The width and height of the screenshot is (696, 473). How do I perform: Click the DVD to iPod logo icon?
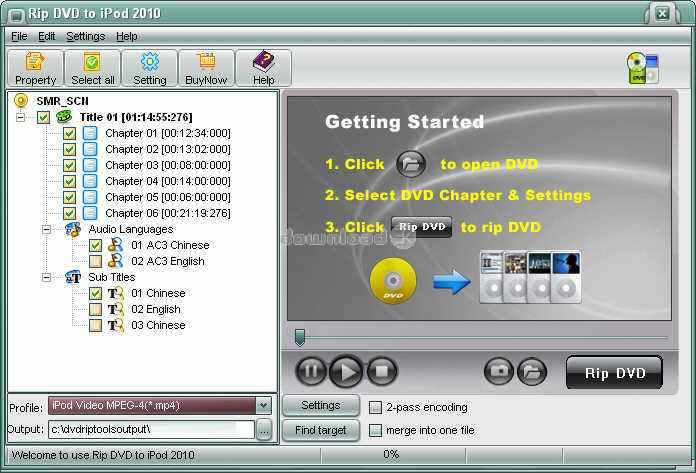pos(643,68)
